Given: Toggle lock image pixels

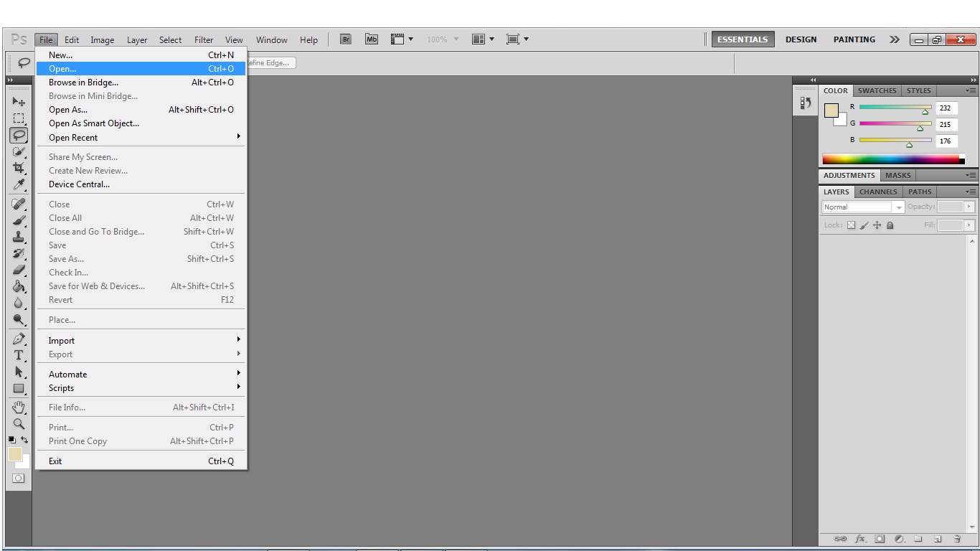Looking at the screenshot, I should [864, 225].
